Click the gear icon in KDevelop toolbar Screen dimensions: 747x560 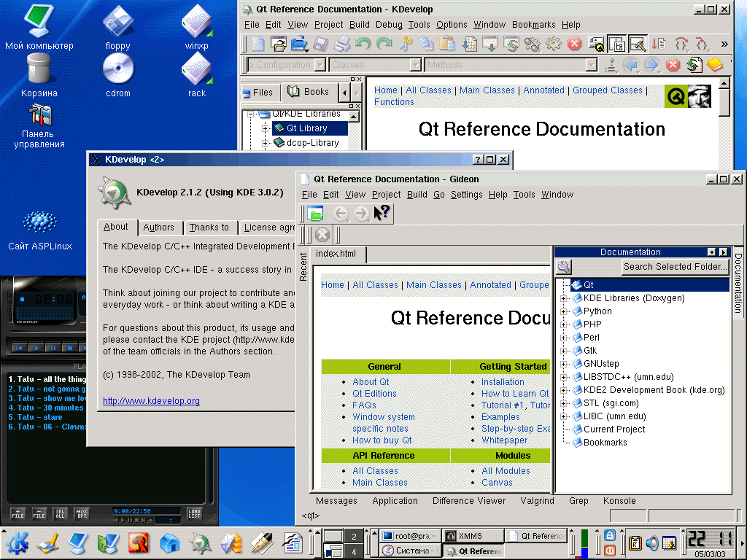(x=554, y=44)
